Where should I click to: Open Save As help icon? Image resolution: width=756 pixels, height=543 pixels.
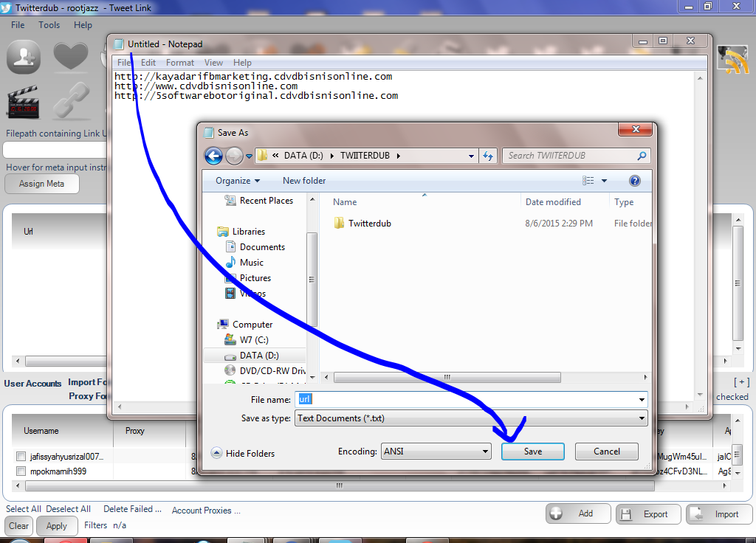click(x=634, y=181)
